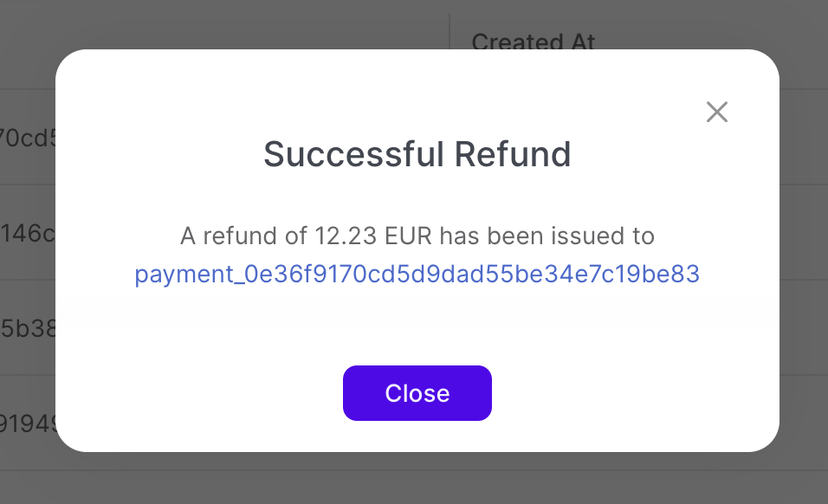Click the word "Refund" in the title
Image resolution: width=828 pixels, height=504 pixels.
(x=513, y=154)
